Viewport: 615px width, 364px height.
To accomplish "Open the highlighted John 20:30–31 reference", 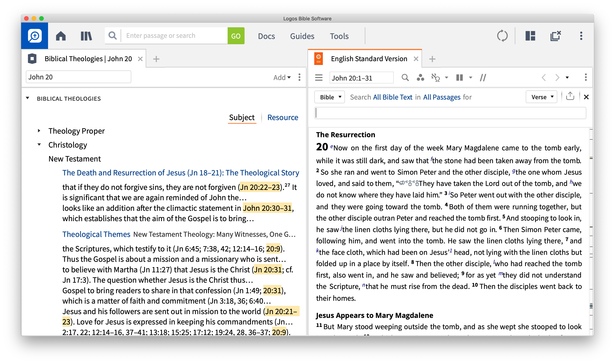I will (267, 208).
